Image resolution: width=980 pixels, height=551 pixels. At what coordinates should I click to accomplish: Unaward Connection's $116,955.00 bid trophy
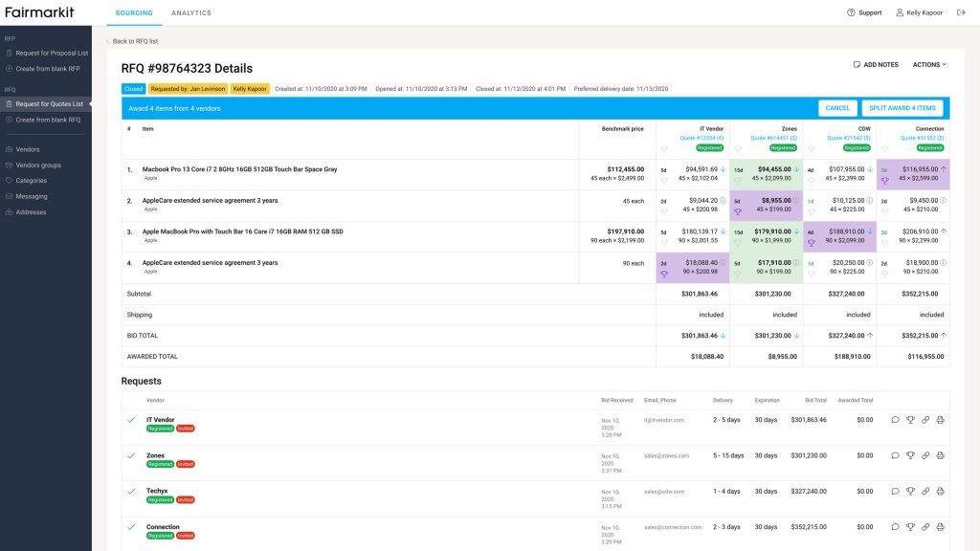884,181
